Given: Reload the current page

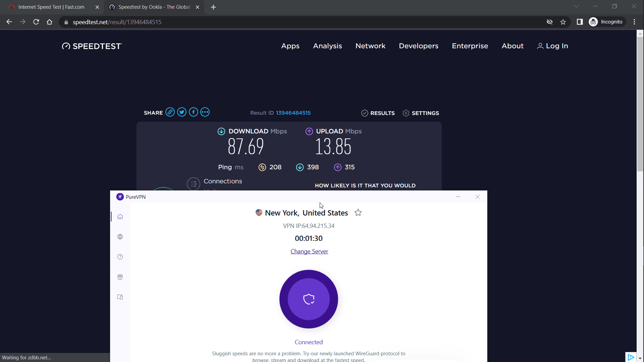Looking at the screenshot, I should tap(36, 22).
